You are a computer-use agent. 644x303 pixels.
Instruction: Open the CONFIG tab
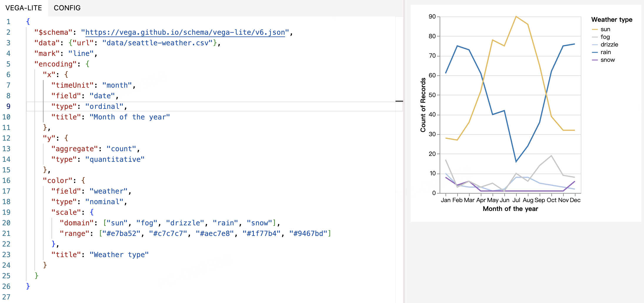click(67, 8)
